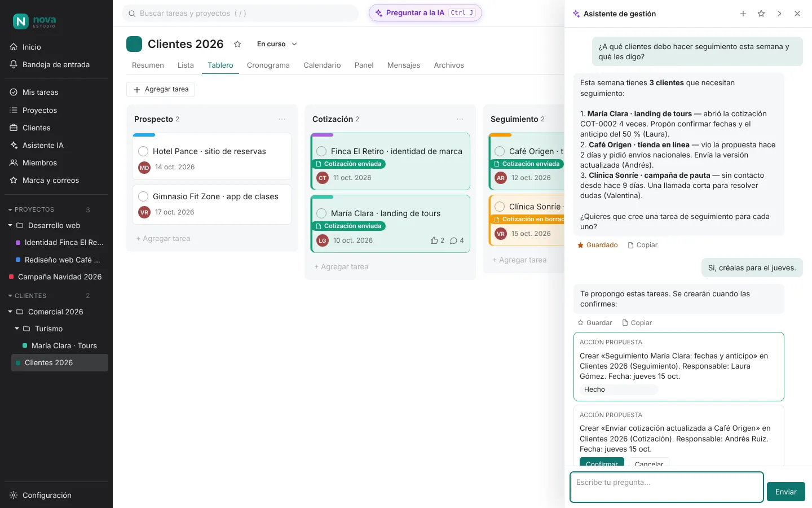Open comments on María Clara landing card
The width and height of the screenshot is (812, 508).
457,240
